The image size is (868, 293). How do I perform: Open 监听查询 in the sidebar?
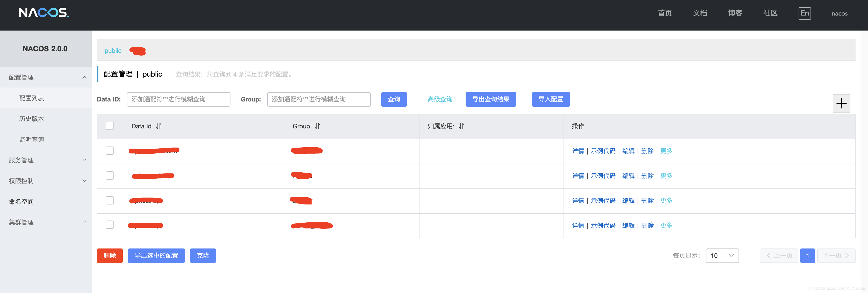[46, 140]
